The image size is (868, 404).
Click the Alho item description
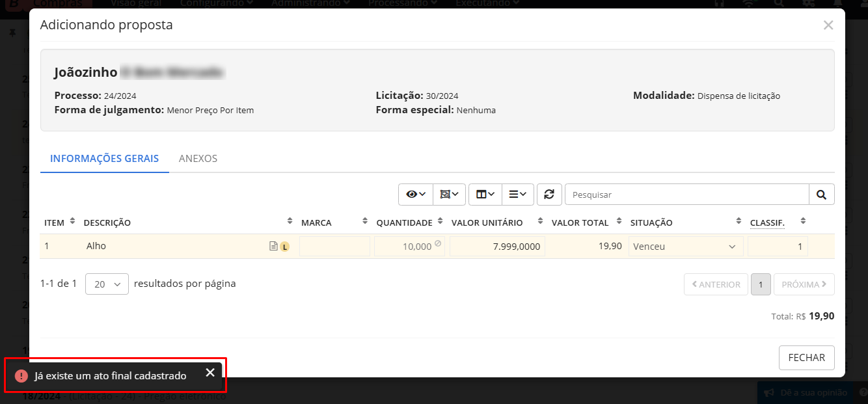click(96, 246)
